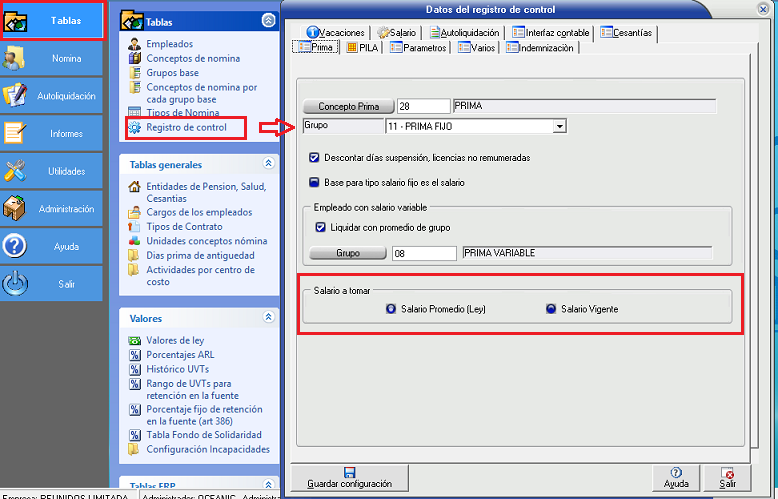Screen dimensions: 778x499
Task: Click the Ayuda question mark icon in sidebar
Action: click(x=16, y=246)
